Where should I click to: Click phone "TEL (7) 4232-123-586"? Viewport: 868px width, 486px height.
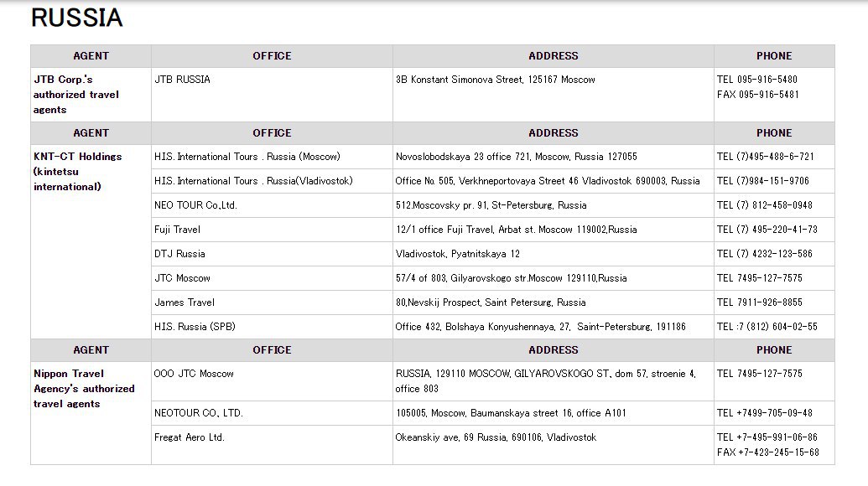tap(765, 255)
